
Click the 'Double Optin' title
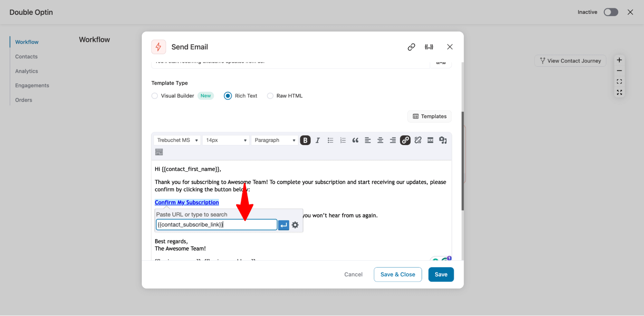[x=31, y=12]
